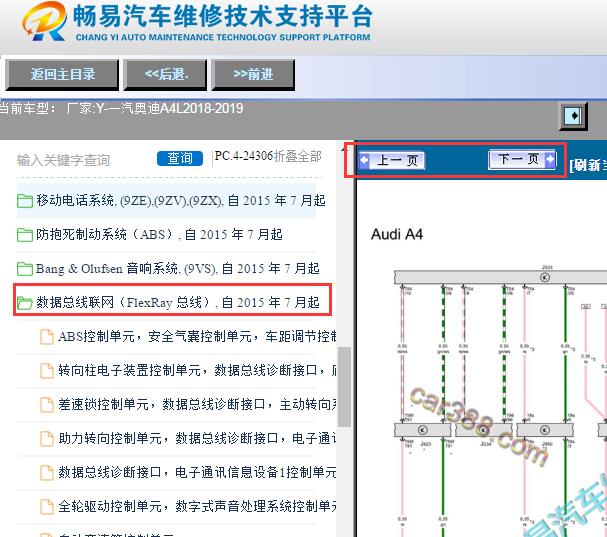Click the document icon for 助力转向控制单元
Screen dimensions: 607x537
pyautogui.click(x=47, y=439)
